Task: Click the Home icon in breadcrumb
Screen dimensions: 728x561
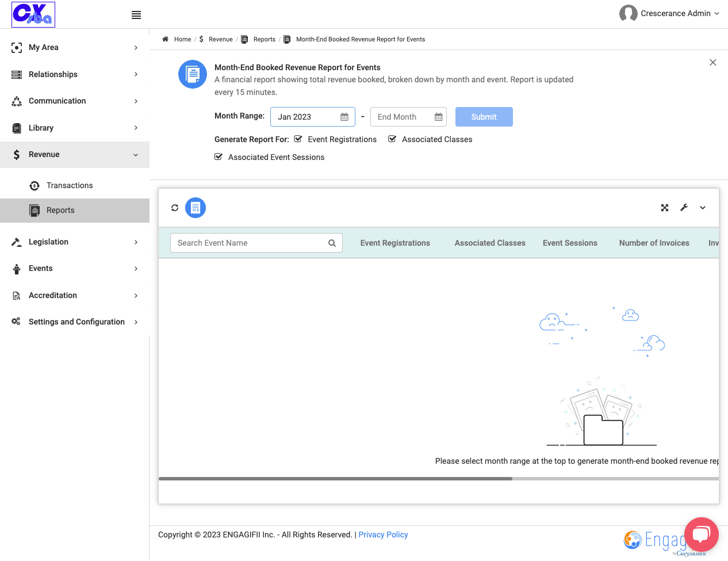Action: pyautogui.click(x=165, y=39)
